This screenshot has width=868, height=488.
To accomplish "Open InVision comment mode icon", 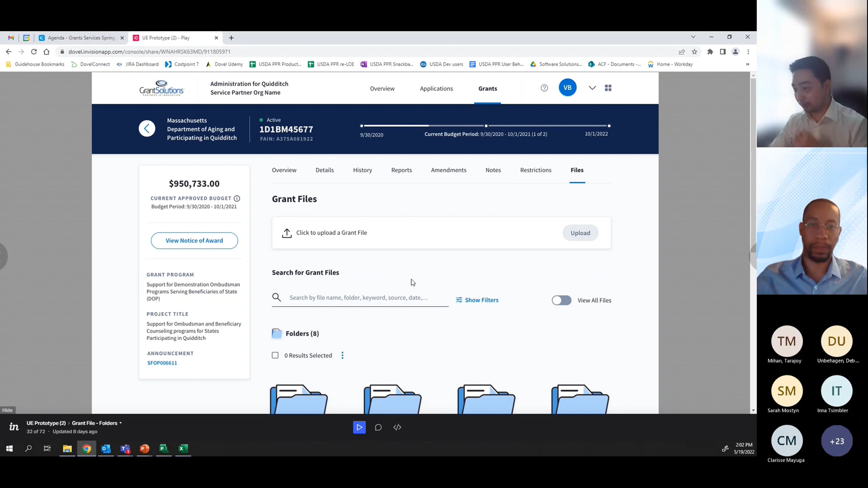I will click(378, 427).
